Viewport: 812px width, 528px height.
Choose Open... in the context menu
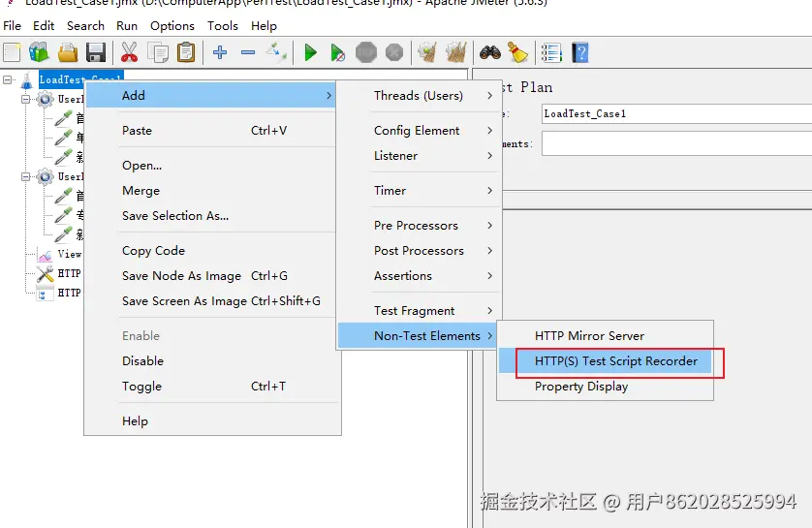pos(211,166)
